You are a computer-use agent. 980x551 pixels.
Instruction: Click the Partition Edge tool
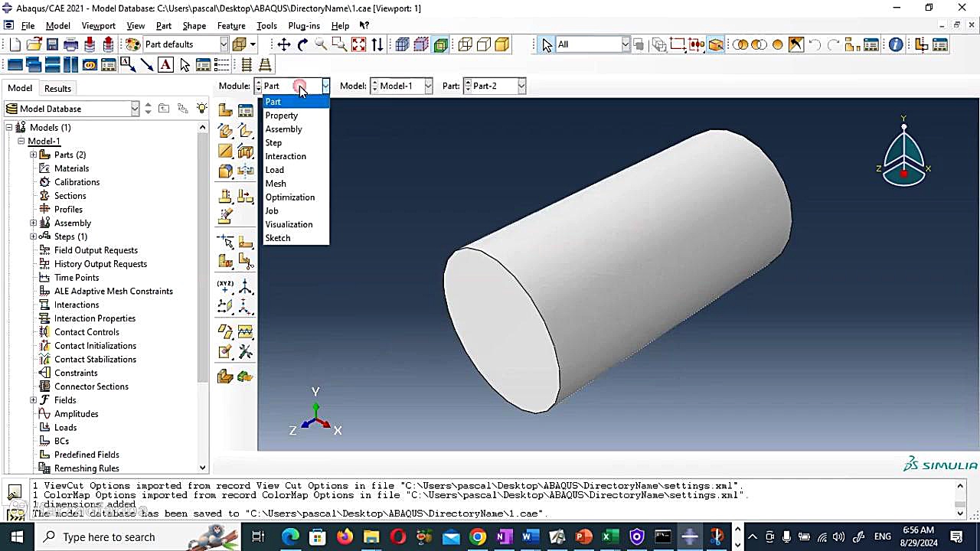(225, 242)
